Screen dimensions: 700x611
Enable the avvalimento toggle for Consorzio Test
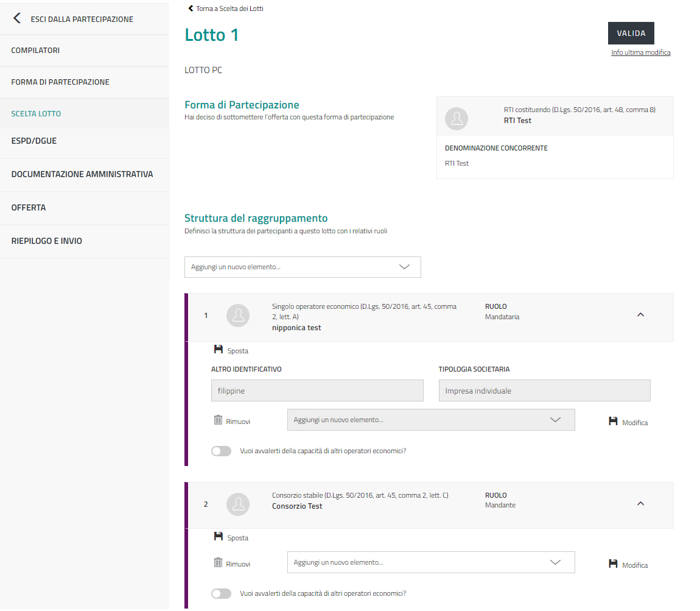pyautogui.click(x=221, y=593)
